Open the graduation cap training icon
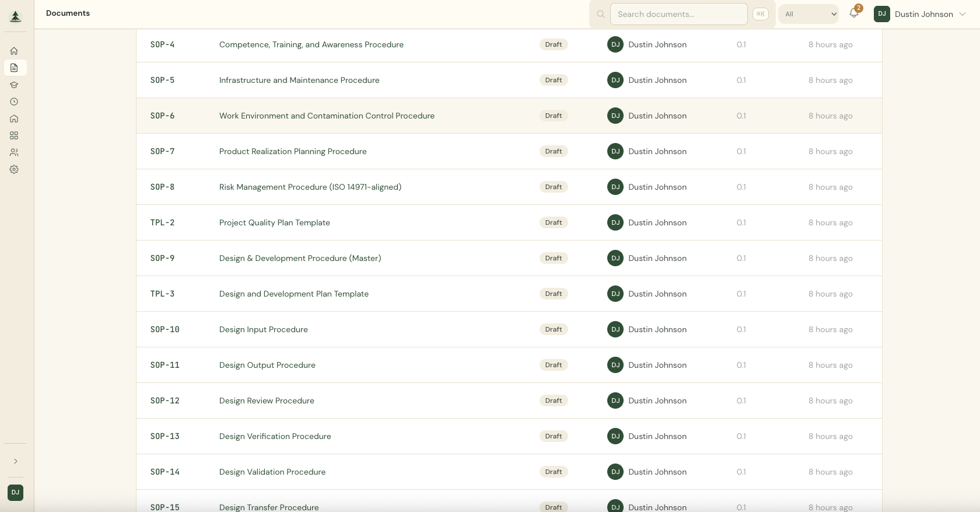Image resolution: width=980 pixels, height=512 pixels. tap(14, 85)
